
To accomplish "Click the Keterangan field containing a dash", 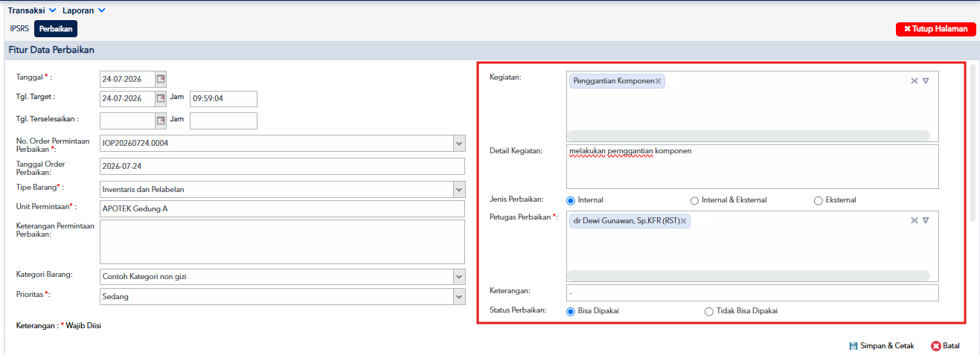I will (x=752, y=292).
